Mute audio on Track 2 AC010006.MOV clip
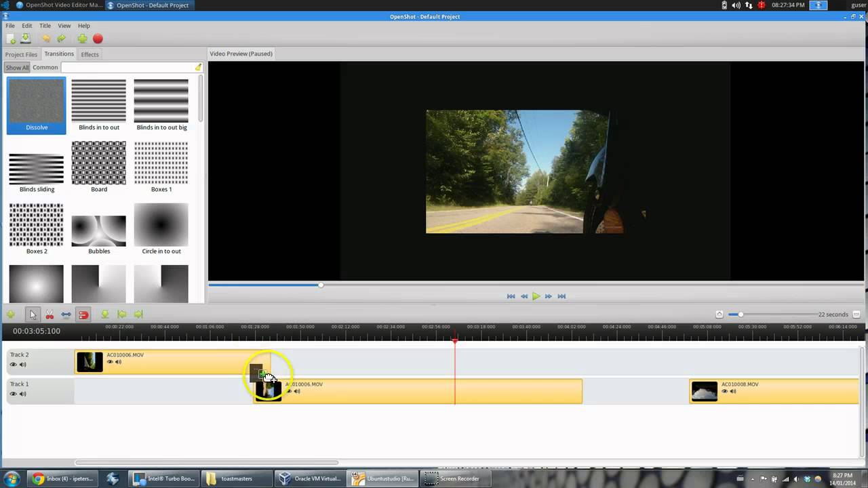This screenshot has width=868, height=488. (x=118, y=362)
